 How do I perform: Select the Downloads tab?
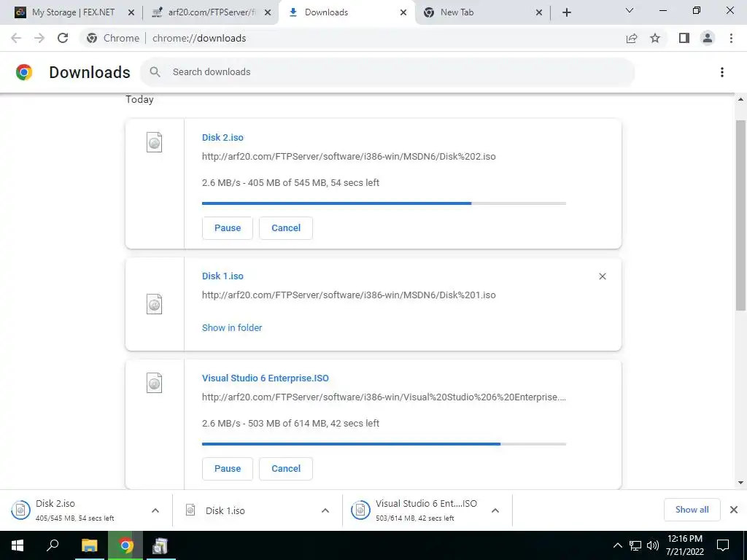pos(347,12)
